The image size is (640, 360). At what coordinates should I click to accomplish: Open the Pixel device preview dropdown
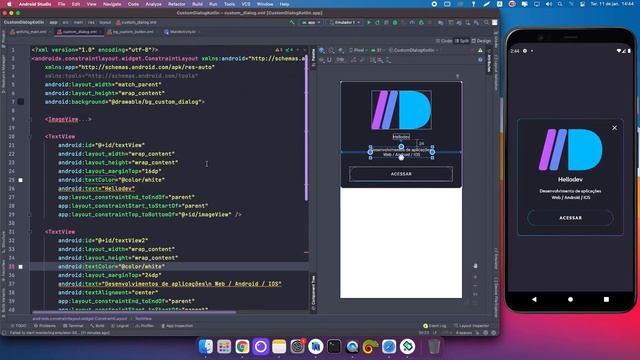pos(357,50)
